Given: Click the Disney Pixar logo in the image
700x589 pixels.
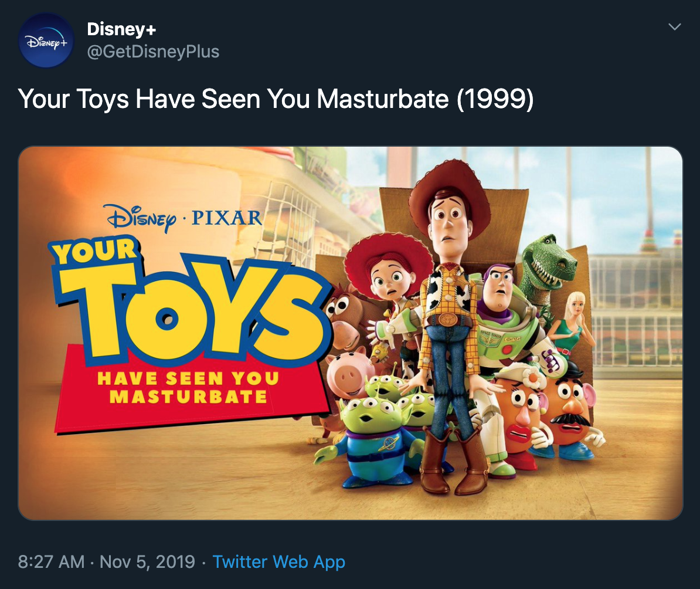Looking at the screenshot, I should pos(182,216).
